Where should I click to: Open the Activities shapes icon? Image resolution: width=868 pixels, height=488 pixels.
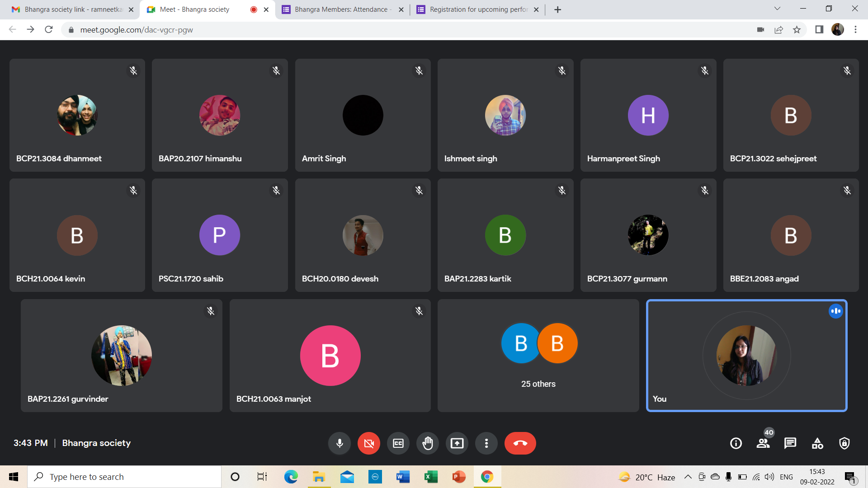817,443
